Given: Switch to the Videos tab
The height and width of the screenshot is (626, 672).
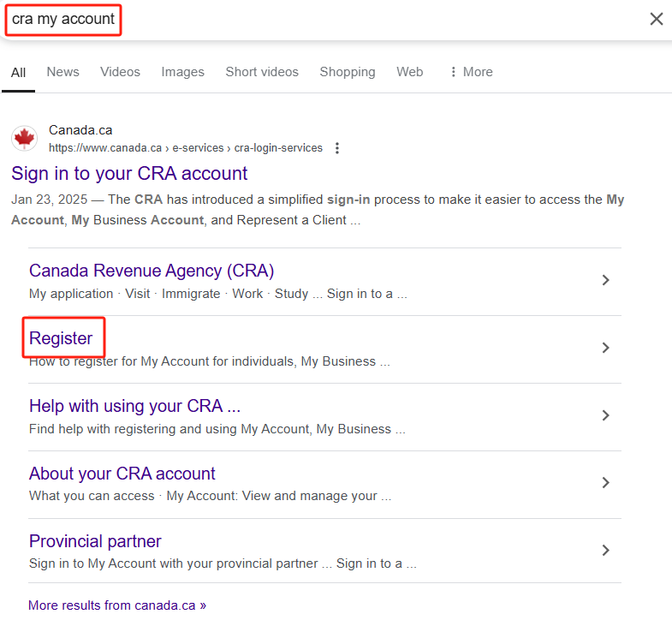Looking at the screenshot, I should coord(121,72).
